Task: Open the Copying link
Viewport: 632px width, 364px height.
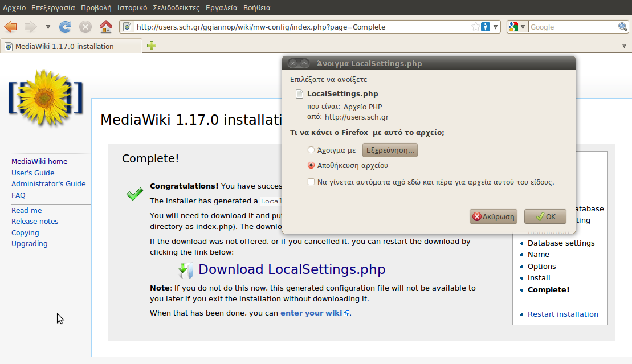Action: pos(25,232)
